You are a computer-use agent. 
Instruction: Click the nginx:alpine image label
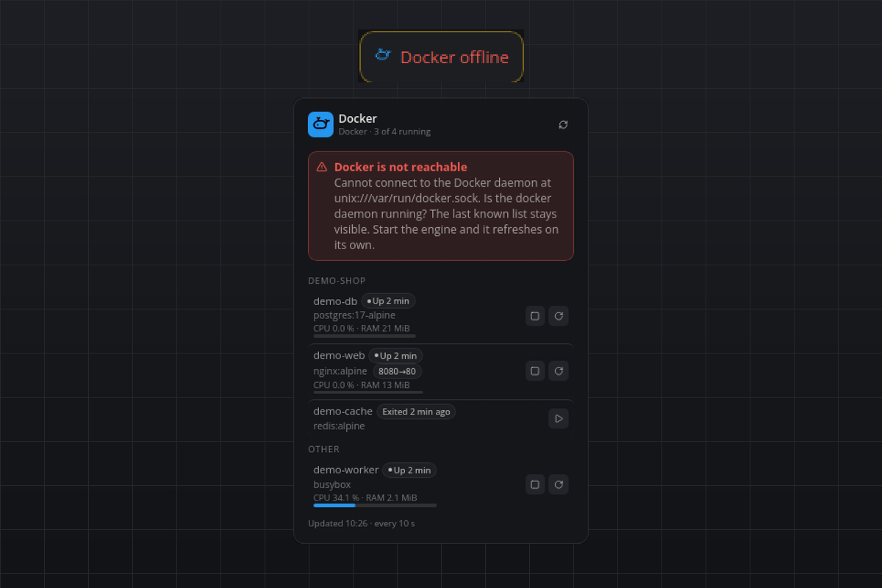point(340,371)
